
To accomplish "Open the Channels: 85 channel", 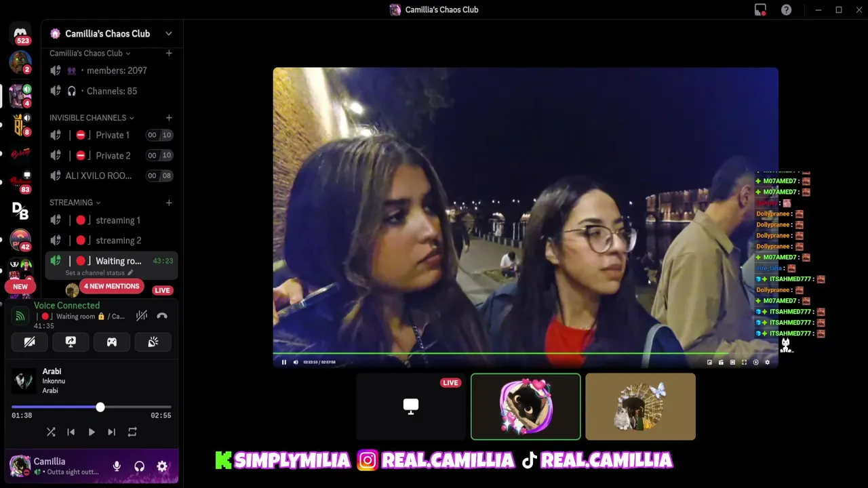I will (111, 91).
